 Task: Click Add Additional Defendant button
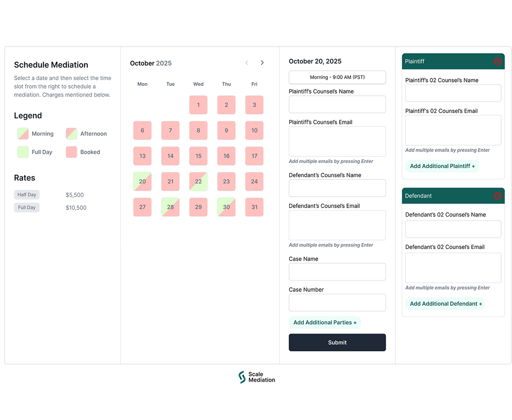coord(445,304)
